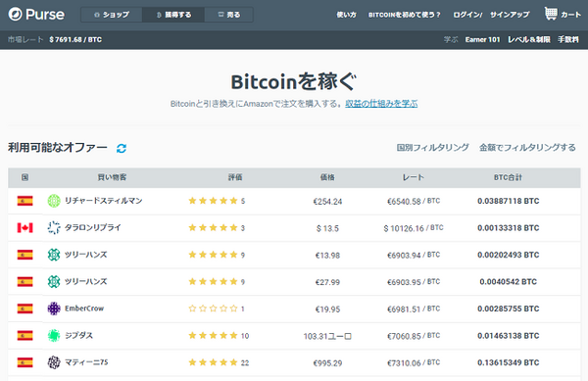
Task: Click Spain flag in EmberCrow row
Action: pyautogui.click(x=24, y=309)
